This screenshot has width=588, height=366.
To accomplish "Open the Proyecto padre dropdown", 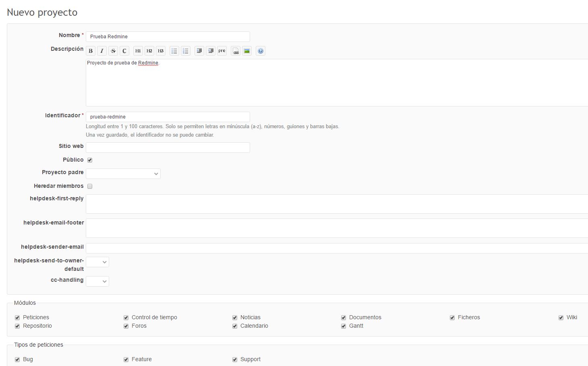I will (x=123, y=174).
